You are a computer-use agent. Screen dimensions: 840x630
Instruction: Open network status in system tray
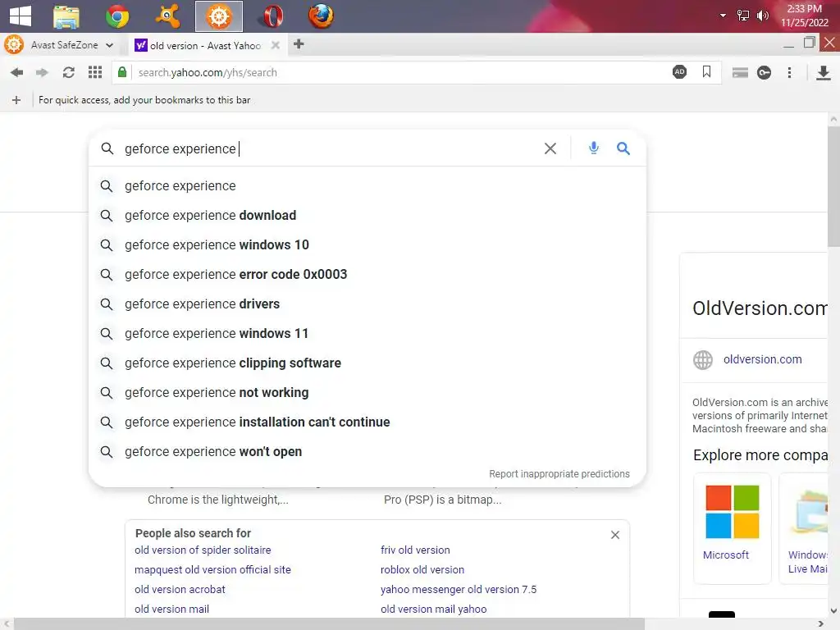pyautogui.click(x=743, y=16)
